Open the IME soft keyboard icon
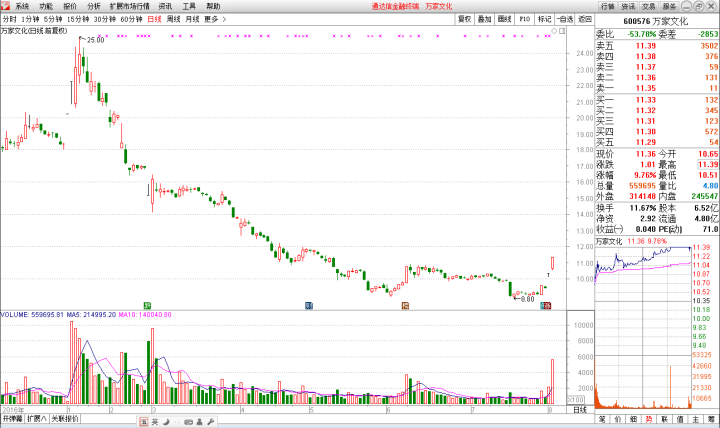This screenshot has height=428, width=720. pos(188,422)
